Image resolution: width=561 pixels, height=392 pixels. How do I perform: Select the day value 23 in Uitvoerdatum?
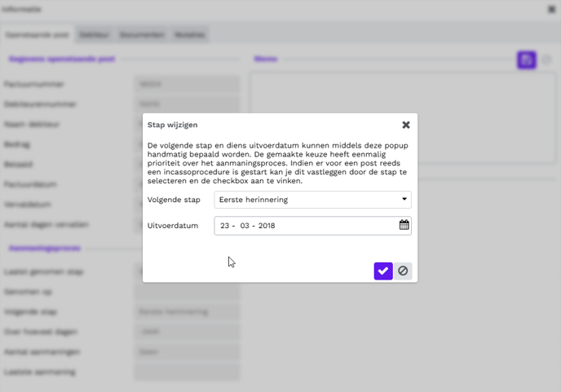(x=225, y=226)
